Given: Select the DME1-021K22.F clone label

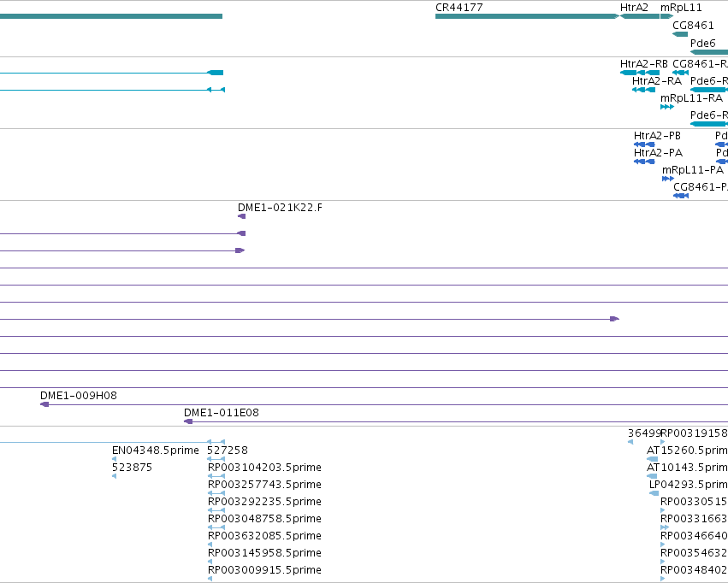Looking at the screenshot, I should click(280, 208).
